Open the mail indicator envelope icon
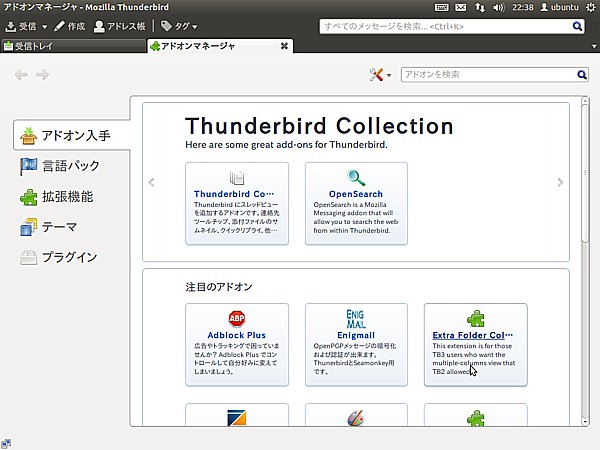Screen dimensions: 600x450 461,7
